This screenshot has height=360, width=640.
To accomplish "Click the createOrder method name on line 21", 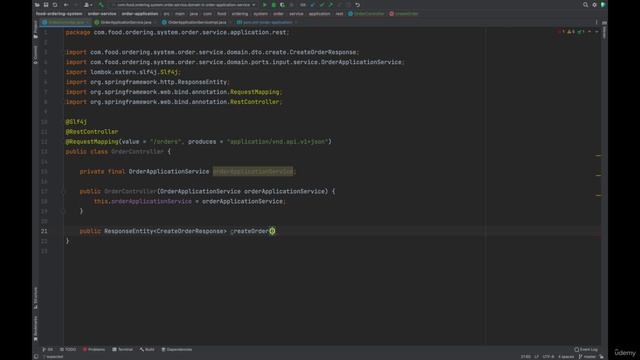I will pos(249,231).
